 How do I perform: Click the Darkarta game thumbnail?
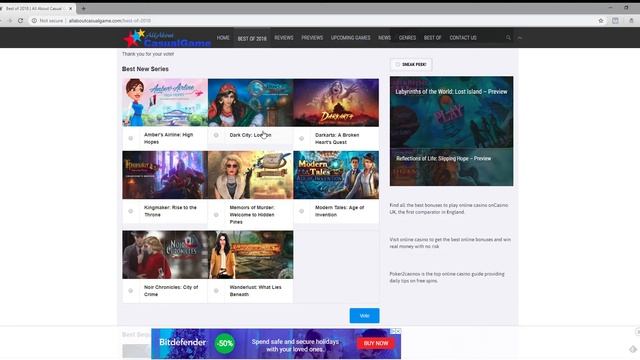(x=336, y=102)
